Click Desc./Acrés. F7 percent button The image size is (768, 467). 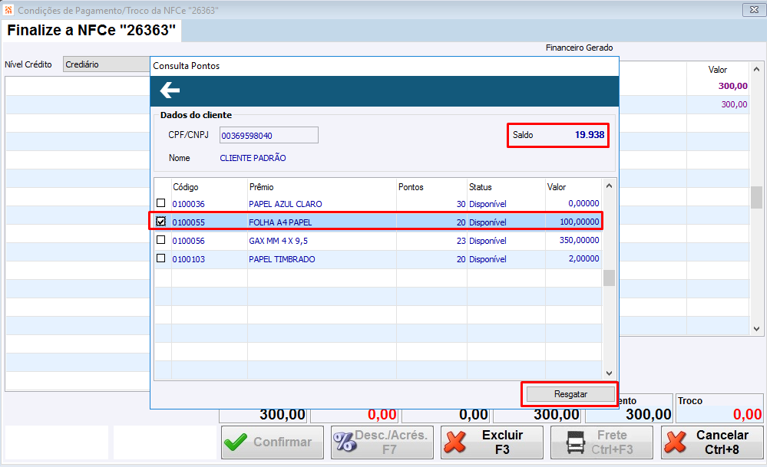[x=382, y=442]
